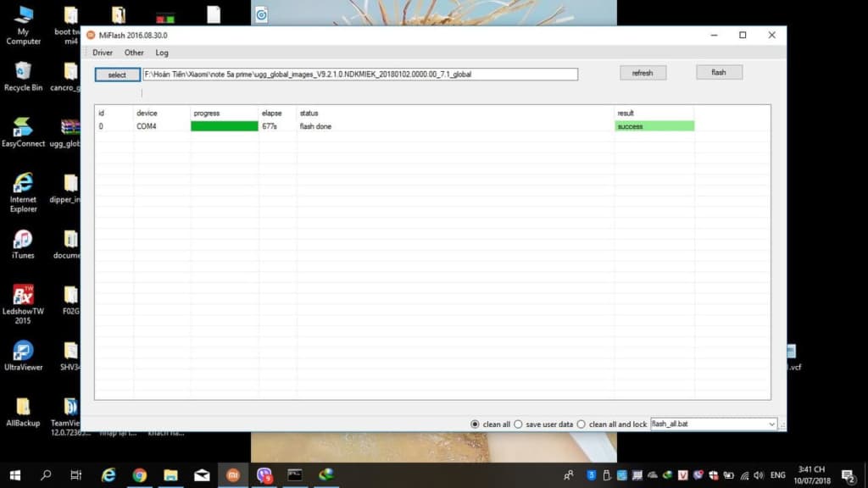This screenshot has width=868, height=488.
Task: Click the green progress bar for COM4
Action: 224,126
